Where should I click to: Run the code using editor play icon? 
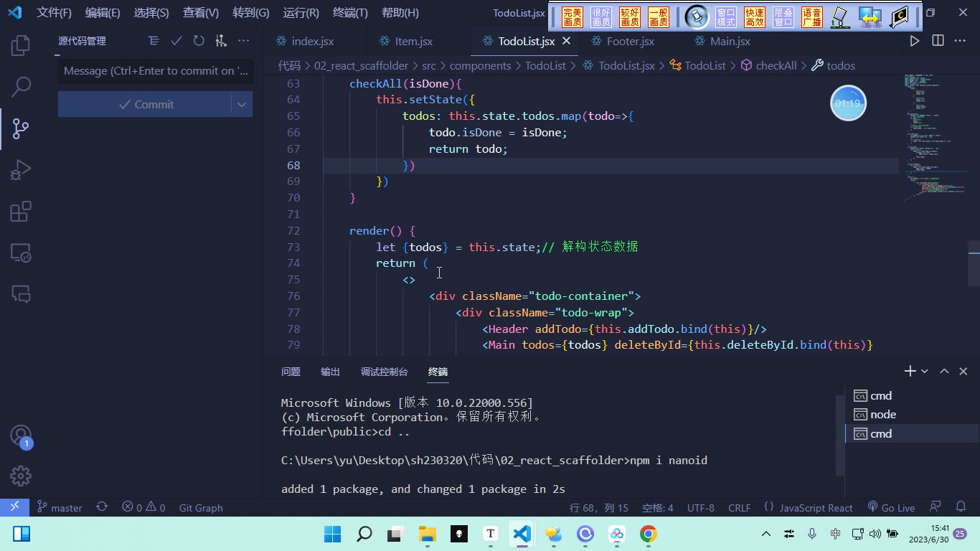(915, 41)
